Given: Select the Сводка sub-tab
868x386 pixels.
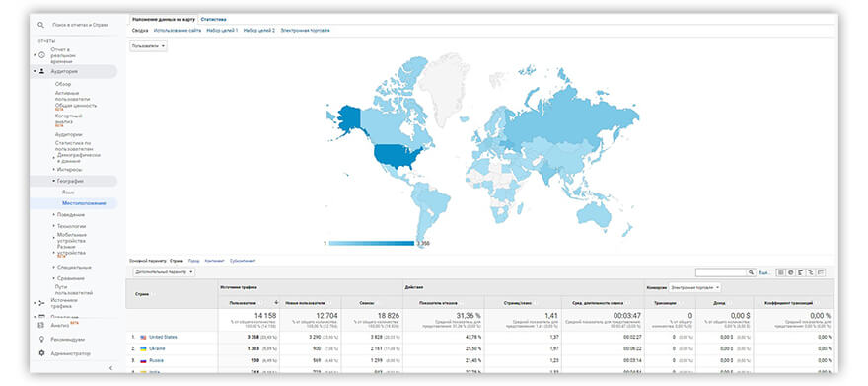Looking at the screenshot, I should (x=140, y=31).
